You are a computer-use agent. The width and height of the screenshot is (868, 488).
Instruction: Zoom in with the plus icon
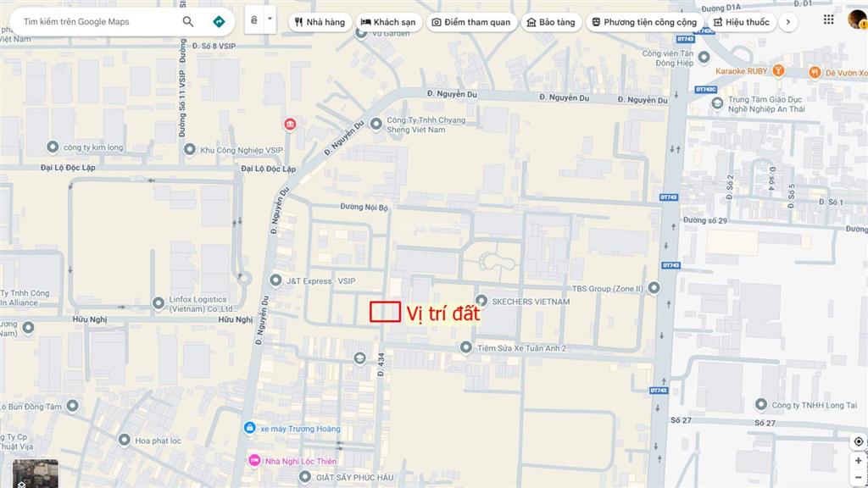click(x=859, y=461)
